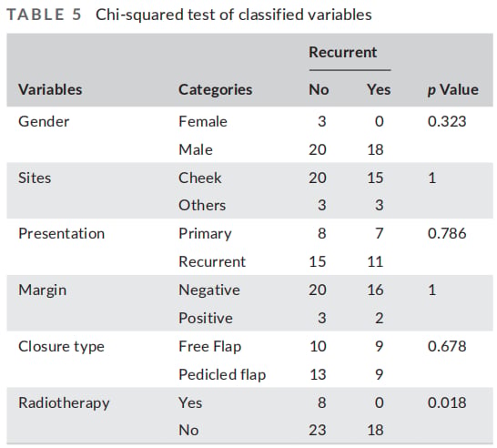
Task: Select the Margin variable cell
Action: coord(43,290)
